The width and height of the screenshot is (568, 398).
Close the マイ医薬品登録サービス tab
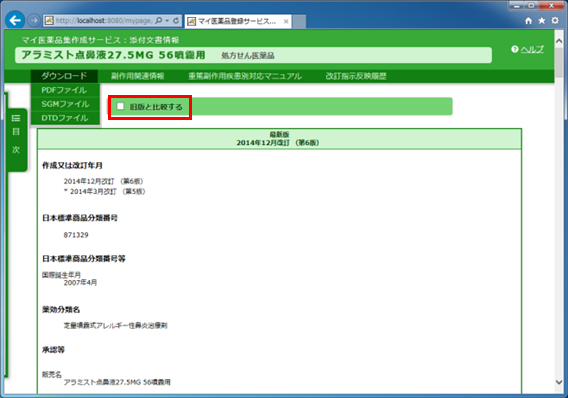[x=286, y=21]
